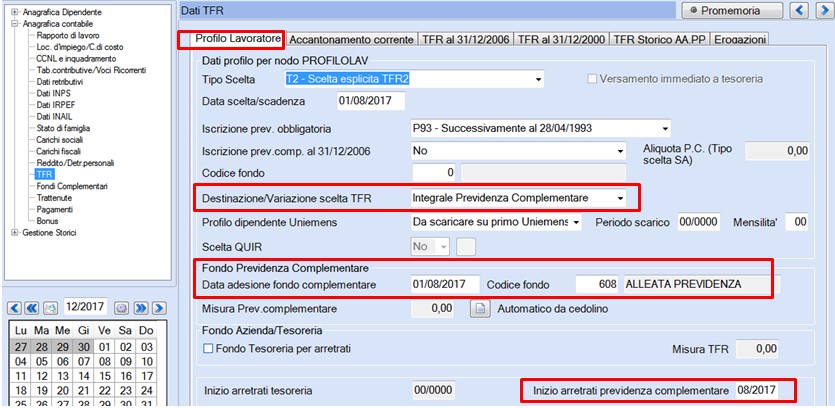This screenshot has width=835, height=408.
Task: Click the Codice fondo field showing 608
Action: (599, 284)
